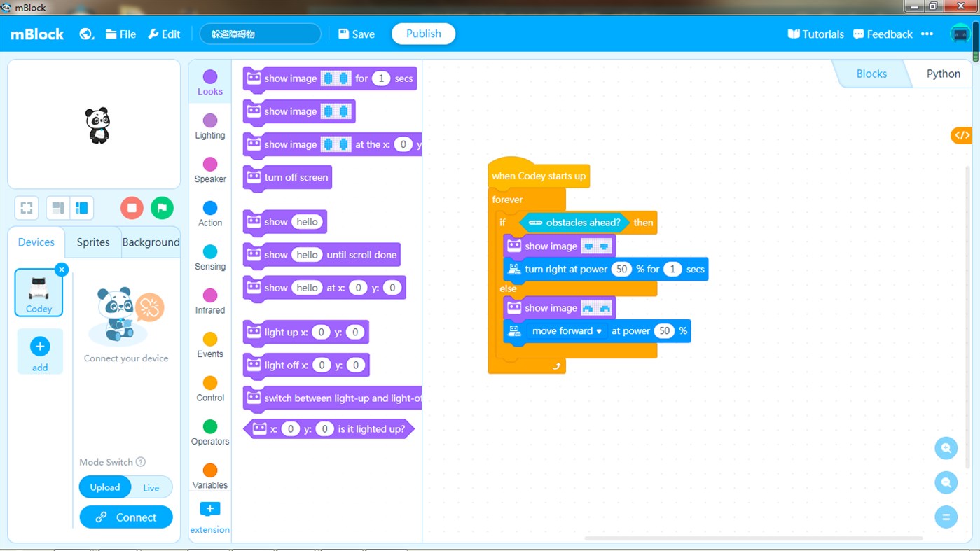Select the Lighting block category
Image resolution: width=980 pixels, height=551 pixels.
pyautogui.click(x=210, y=127)
